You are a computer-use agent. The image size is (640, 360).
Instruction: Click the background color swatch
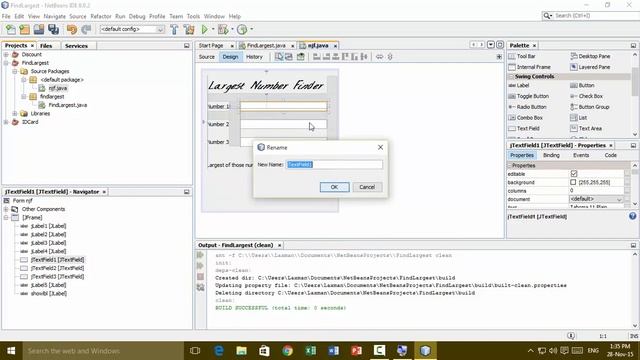click(573, 182)
